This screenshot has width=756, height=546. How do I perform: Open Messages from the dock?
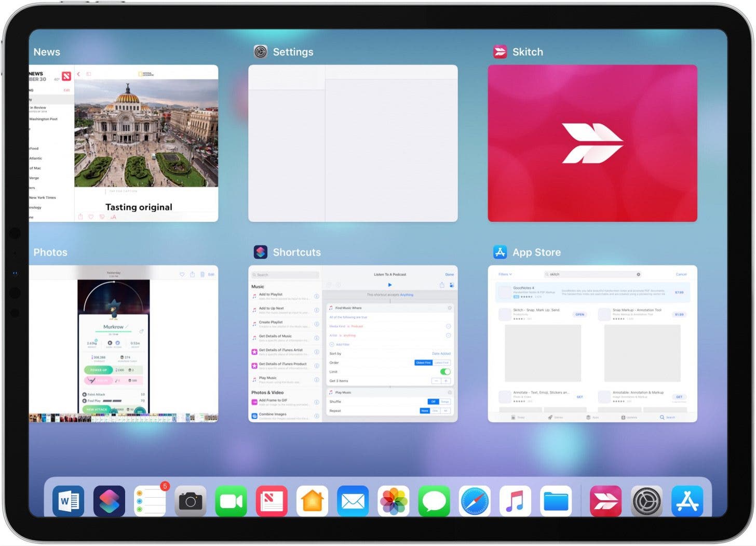[434, 501]
